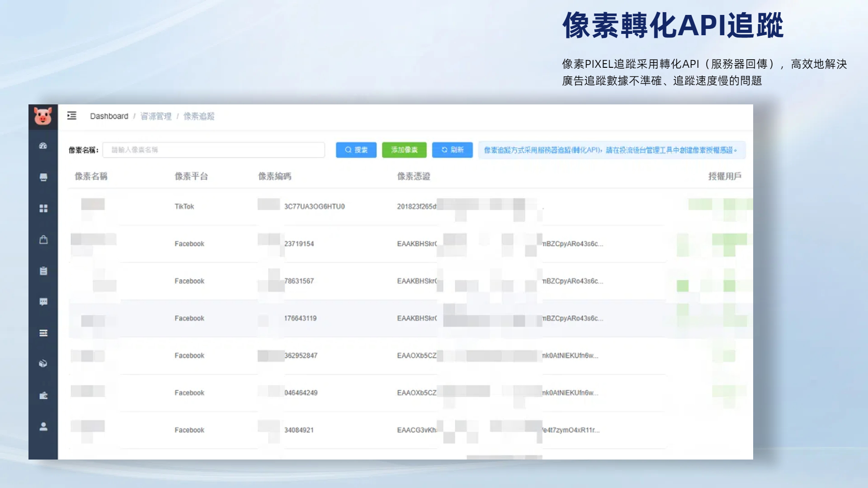Select pixel code 176643119
The height and width of the screenshot is (488, 868).
[x=300, y=318]
